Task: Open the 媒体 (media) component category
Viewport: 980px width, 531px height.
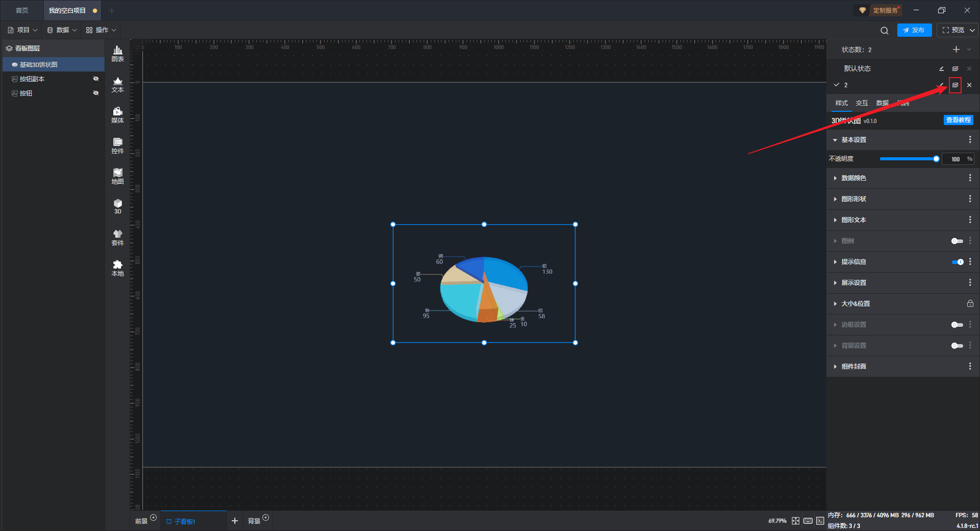Action: (x=117, y=115)
